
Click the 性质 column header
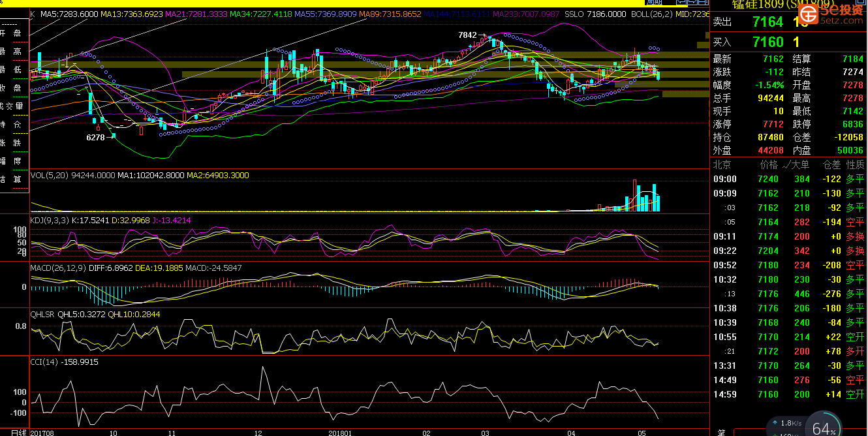coord(855,164)
